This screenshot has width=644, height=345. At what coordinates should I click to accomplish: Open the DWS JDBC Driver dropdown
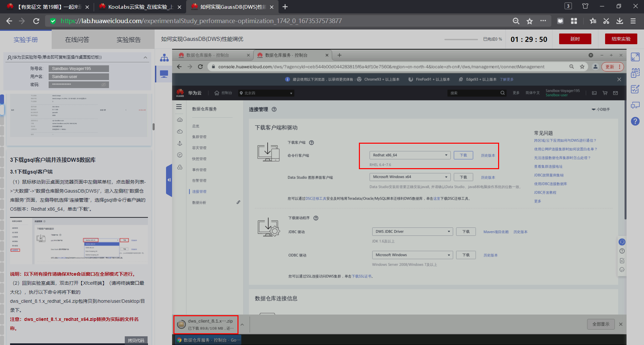412,231
